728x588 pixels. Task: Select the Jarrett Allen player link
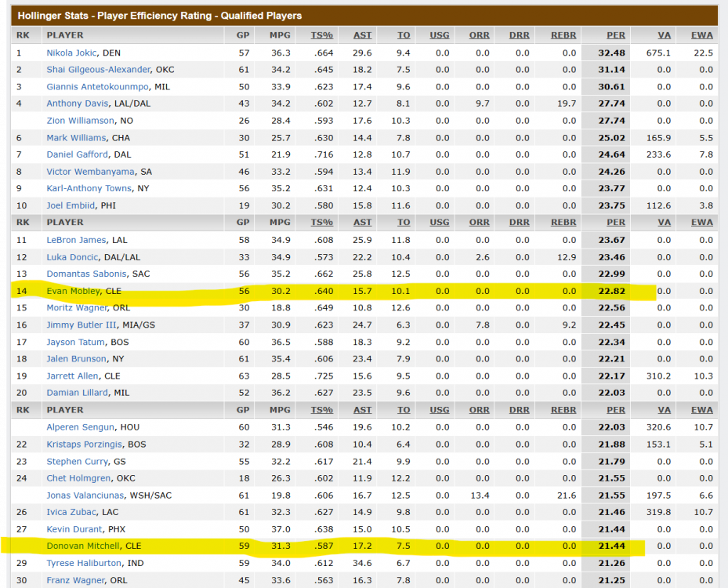coord(72,376)
